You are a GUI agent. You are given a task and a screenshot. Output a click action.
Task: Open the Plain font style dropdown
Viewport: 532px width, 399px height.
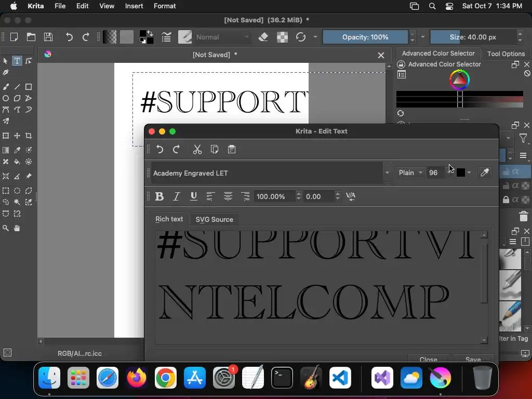pos(410,172)
